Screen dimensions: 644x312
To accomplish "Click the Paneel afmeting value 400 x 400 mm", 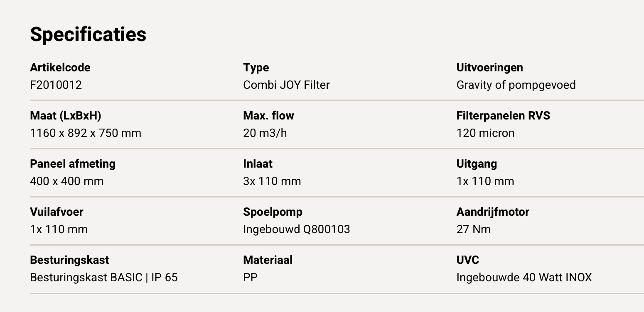I will click(x=67, y=181).
